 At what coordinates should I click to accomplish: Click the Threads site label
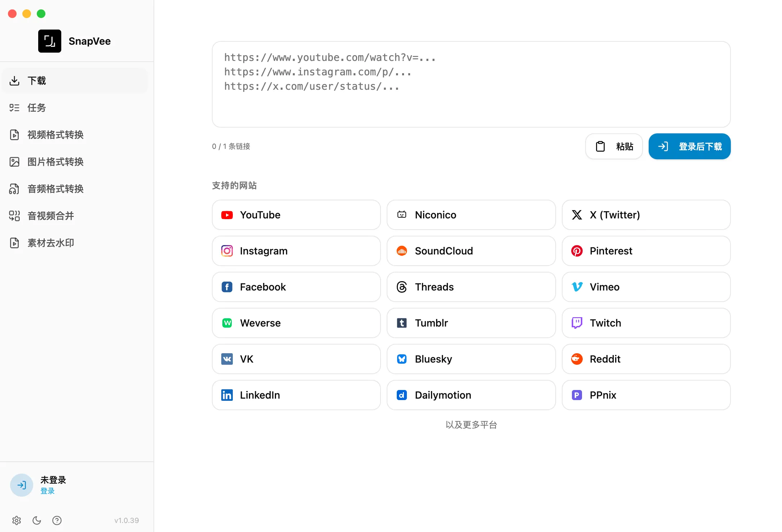434,287
